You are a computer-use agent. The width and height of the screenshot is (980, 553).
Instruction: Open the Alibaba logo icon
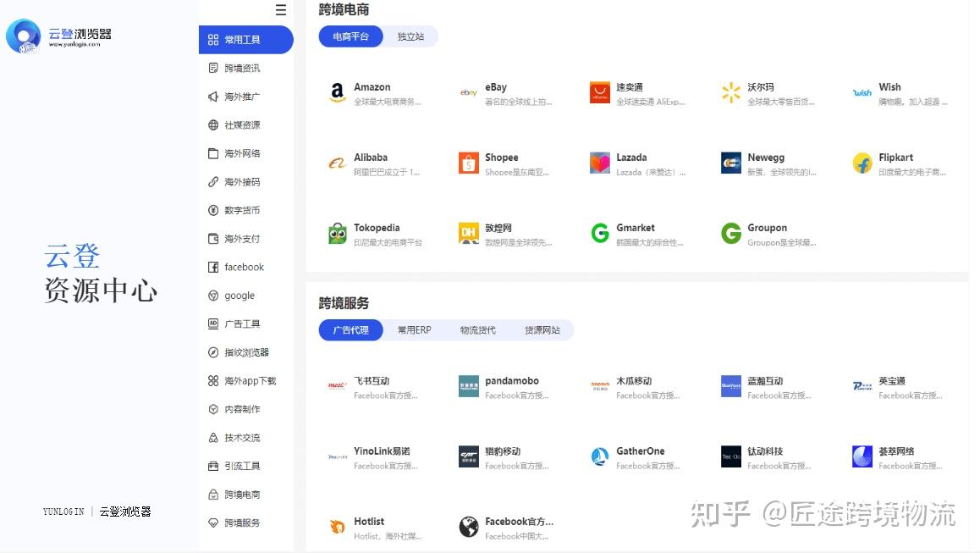[338, 163]
